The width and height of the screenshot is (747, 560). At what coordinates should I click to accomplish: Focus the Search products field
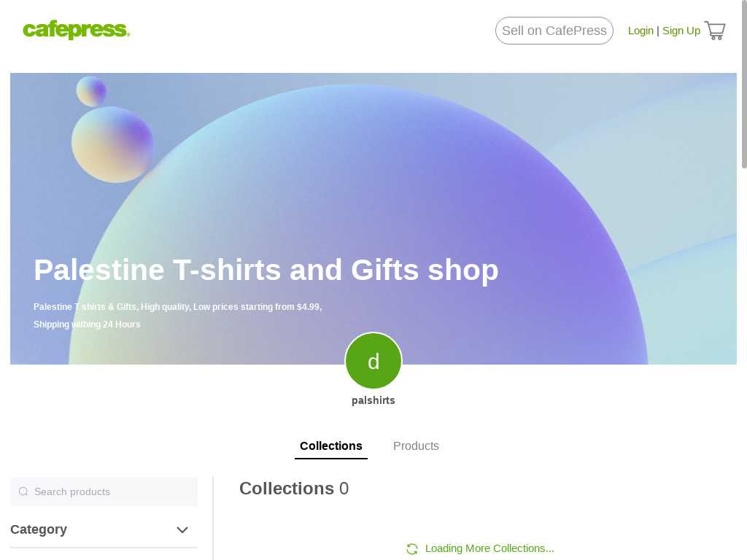coord(104,491)
